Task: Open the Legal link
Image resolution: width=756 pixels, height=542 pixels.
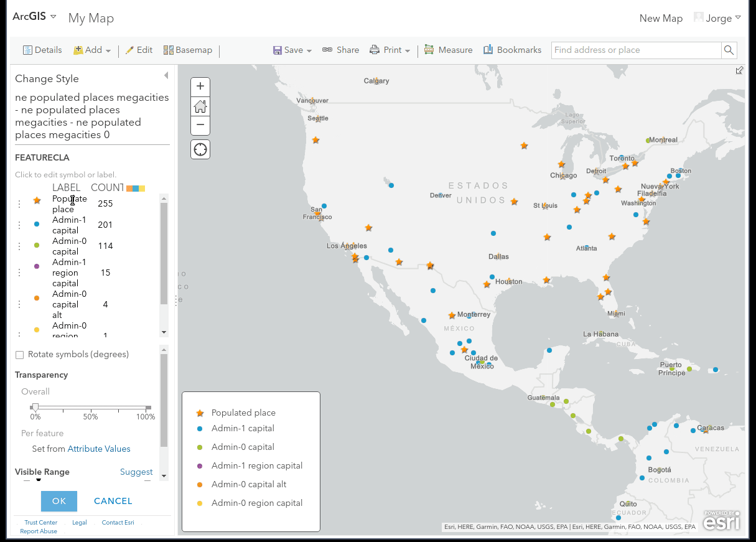Action: pyautogui.click(x=80, y=523)
